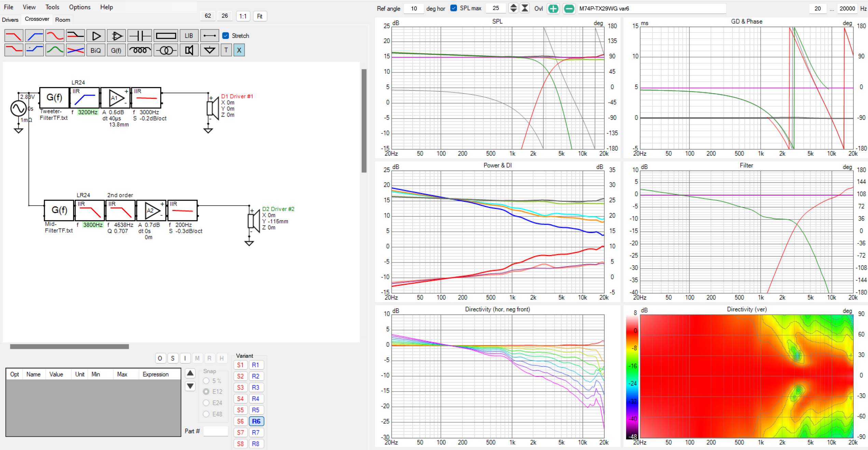Add a low-shelf red step filter block
The image size is (868, 450).
(x=14, y=50)
